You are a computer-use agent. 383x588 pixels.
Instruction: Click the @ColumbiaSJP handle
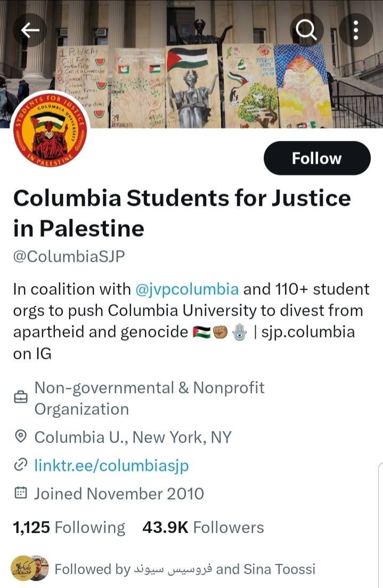(69, 256)
